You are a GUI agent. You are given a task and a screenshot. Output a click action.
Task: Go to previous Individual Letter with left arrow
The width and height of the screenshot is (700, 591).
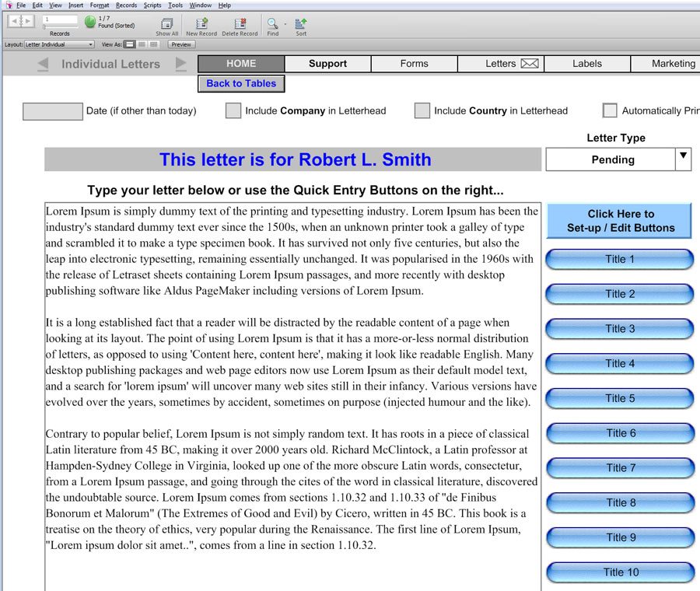point(44,64)
